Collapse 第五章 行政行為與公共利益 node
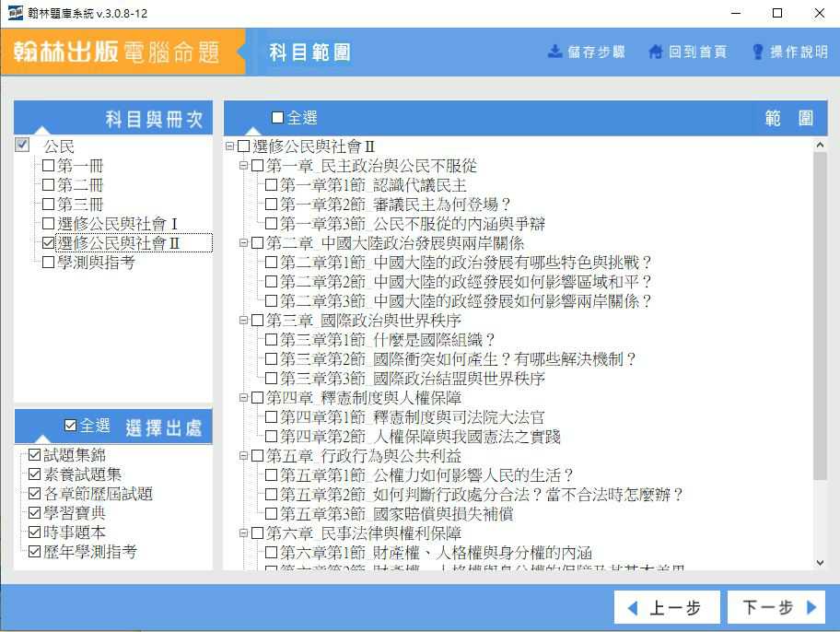 (243, 456)
